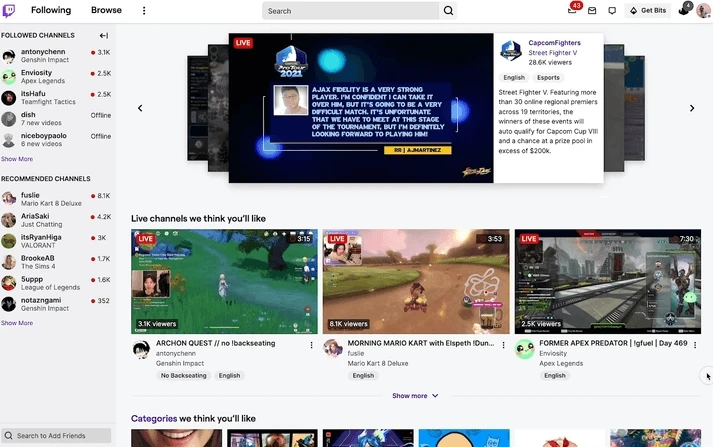Open Apex Legends category under Enviosity stream
This screenshot has height=447, width=713.
point(561,363)
